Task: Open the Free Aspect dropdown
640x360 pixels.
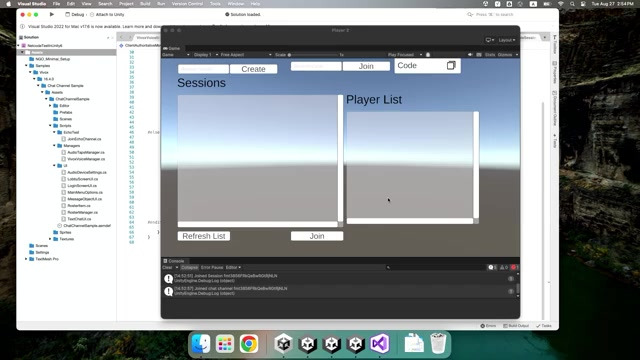Action: (246, 54)
